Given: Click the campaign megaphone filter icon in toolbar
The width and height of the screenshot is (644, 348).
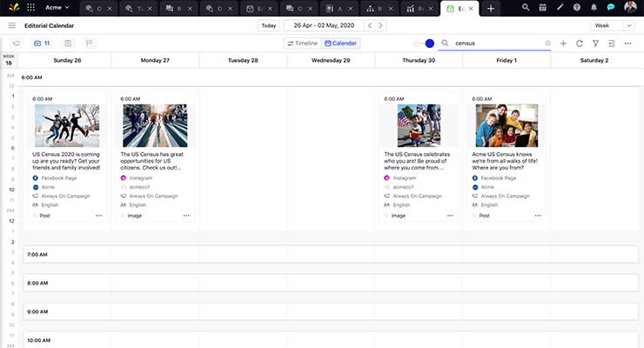Looking at the screenshot, I should pos(16,43).
